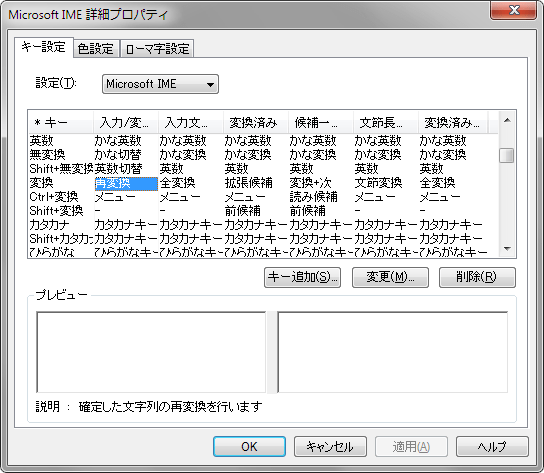Click the 削除(R) button

point(477,277)
